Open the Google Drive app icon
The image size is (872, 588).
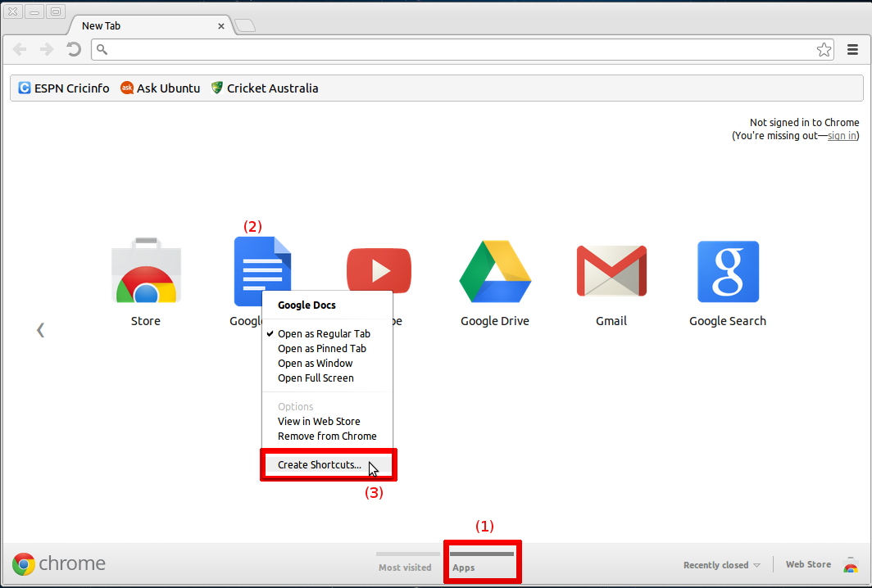495,271
